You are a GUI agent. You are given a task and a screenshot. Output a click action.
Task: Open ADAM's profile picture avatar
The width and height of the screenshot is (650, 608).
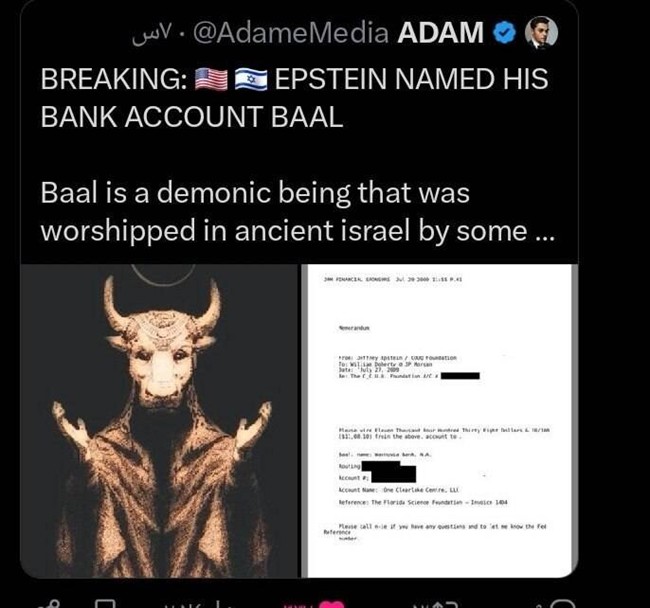tap(541, 33)
